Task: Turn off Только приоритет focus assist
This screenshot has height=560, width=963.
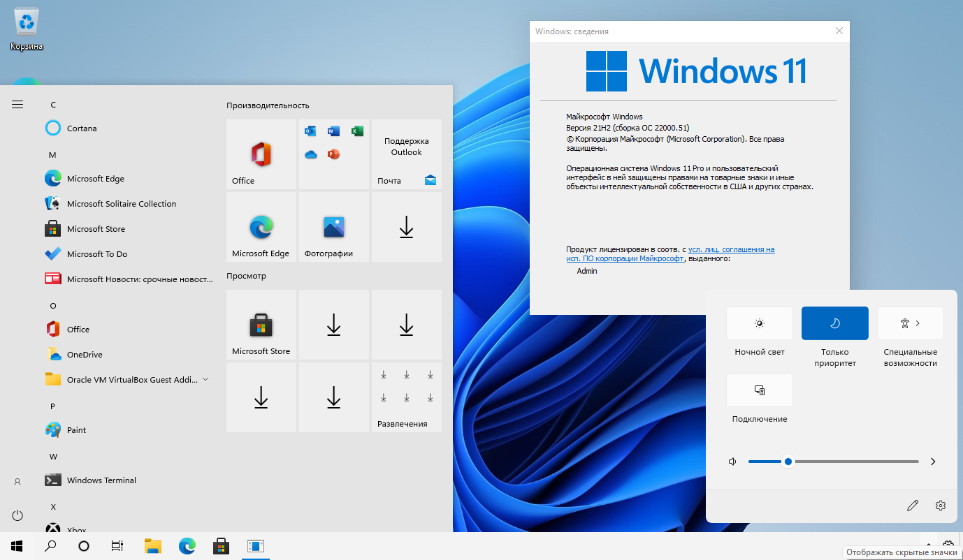Action: [x=835, y=323]
